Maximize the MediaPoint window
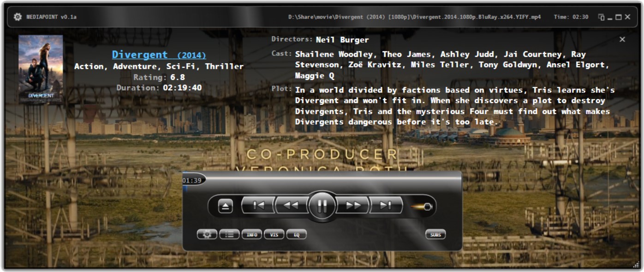This screenshot has width=644, height=272. 619,17
